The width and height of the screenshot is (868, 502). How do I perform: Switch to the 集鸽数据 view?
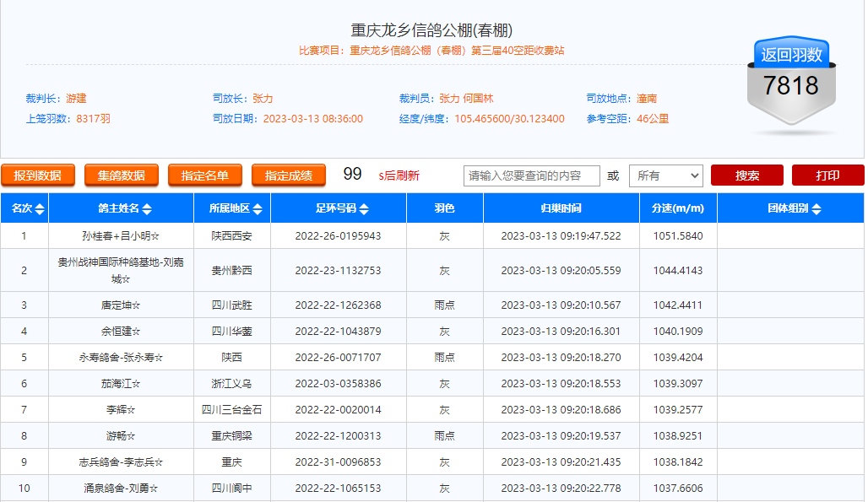click(x=122, y=175)
